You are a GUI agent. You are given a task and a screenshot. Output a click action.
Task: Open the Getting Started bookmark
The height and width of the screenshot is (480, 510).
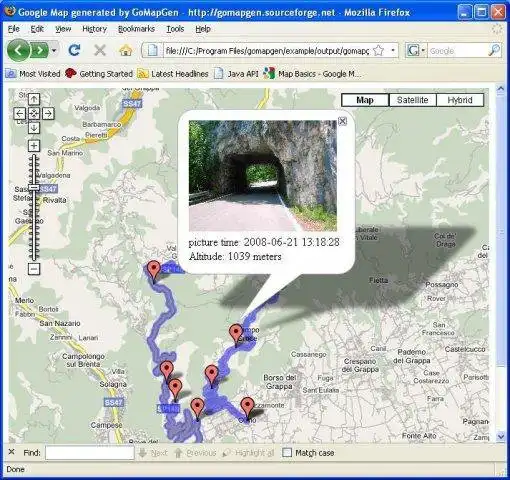[x=99, y=74]
